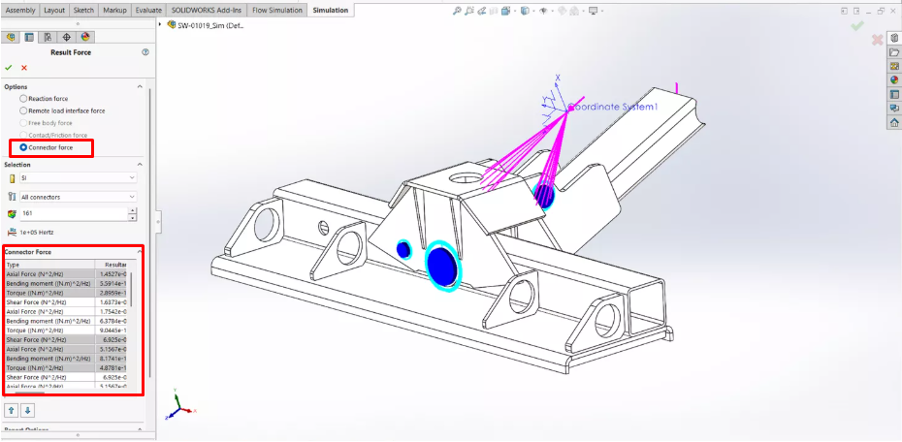Click the plot step field showing 161
The image size is (902, 442).
click(x=74, y=214)
